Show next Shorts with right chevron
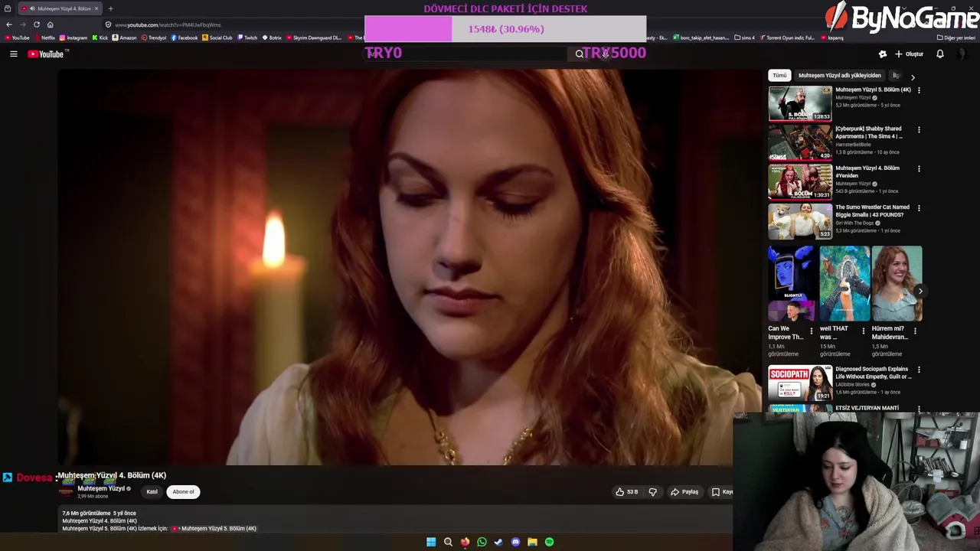This screenshot has width=980, height=551. click(920, 291)
